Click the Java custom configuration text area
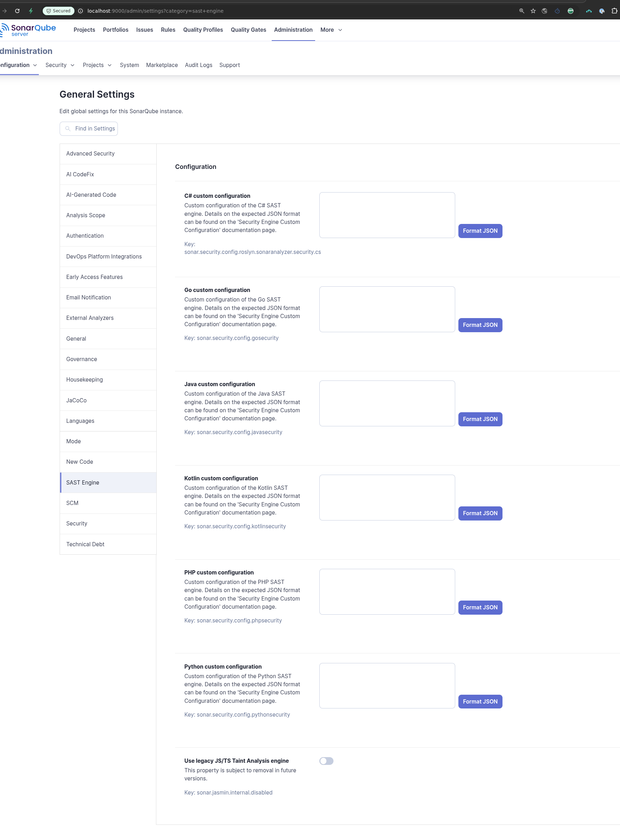The width and height of the screenshot is (620, 840). tap(386, 403)
